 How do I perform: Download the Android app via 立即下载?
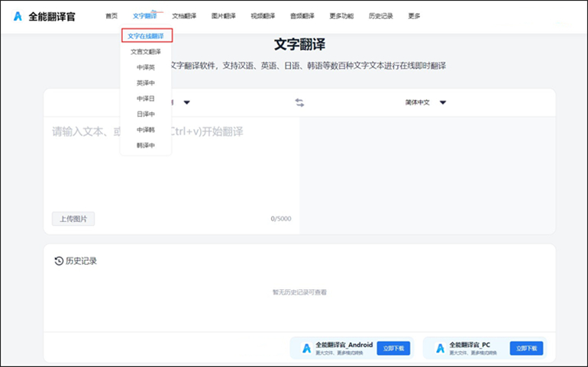(393, 348)
